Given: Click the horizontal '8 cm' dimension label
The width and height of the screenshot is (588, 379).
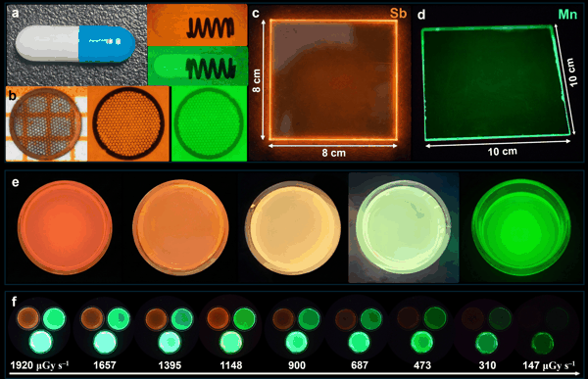Looking at the screenshot, I should [x=333, y=153].
